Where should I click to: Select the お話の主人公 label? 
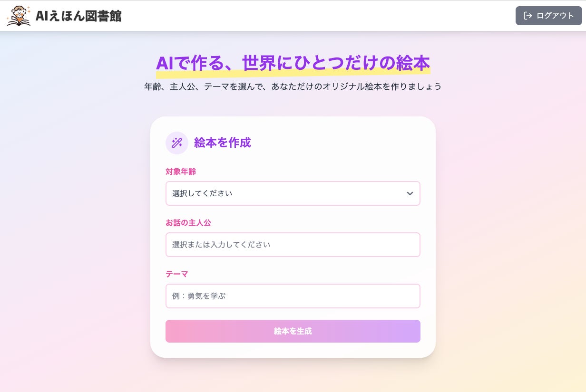tap(188, 223)
